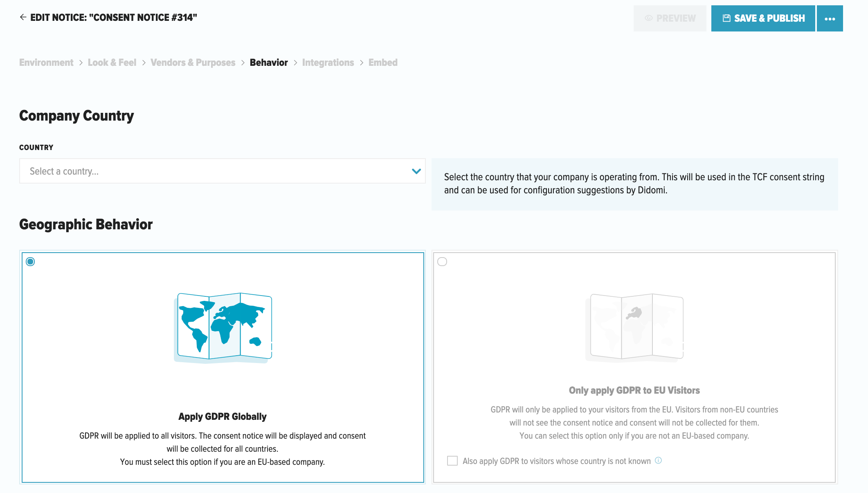868x493 pixels.
Task: Open the three-dots more options menu
Action: pyautogui.click(x=830, y=18)
